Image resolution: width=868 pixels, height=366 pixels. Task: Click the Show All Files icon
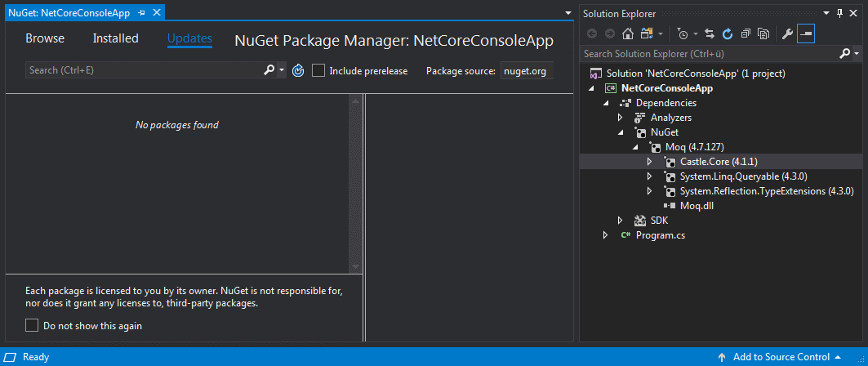click(x=763, y=33)
